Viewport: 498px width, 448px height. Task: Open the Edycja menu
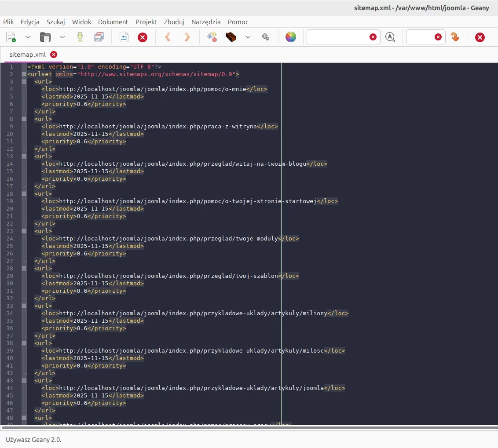pos(30,22)
